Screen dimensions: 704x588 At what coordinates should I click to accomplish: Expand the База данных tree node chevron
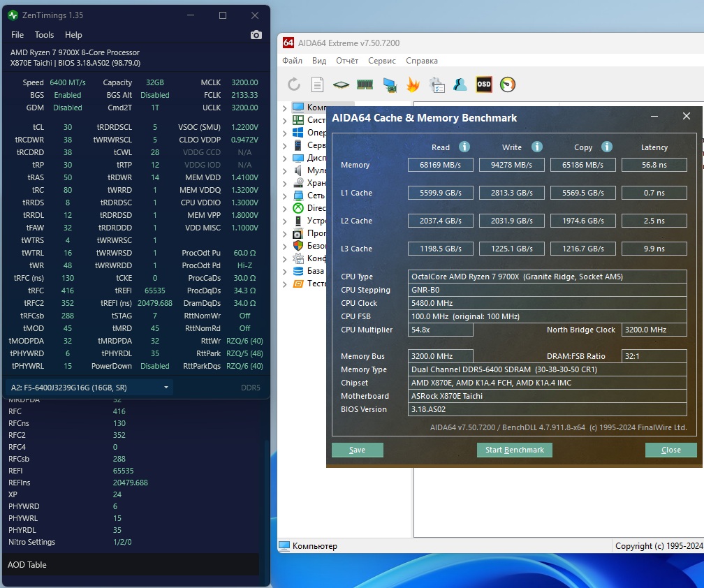click(x=285, y=271)
